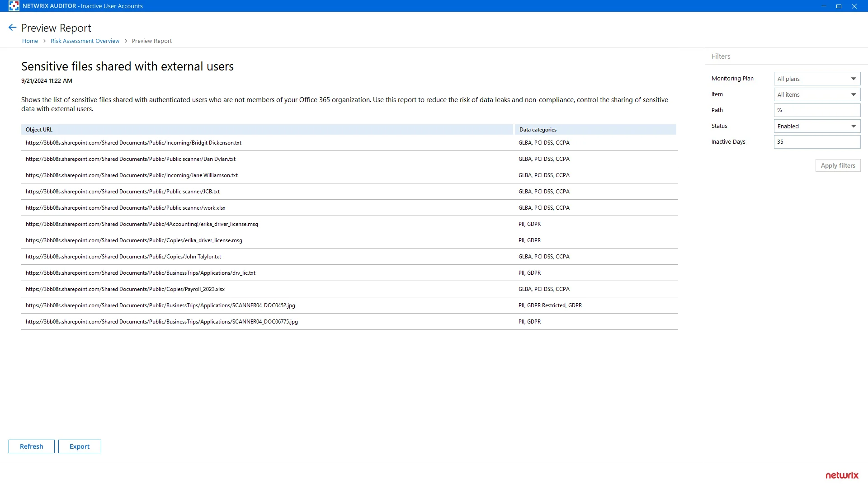
Task: Click the Export button
Action: click(x=80, y=446)
